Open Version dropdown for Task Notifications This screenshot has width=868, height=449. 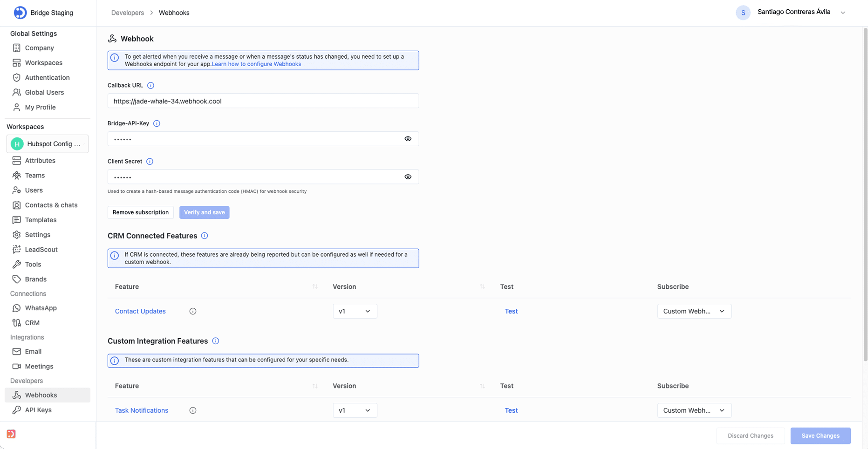[355, 410]
